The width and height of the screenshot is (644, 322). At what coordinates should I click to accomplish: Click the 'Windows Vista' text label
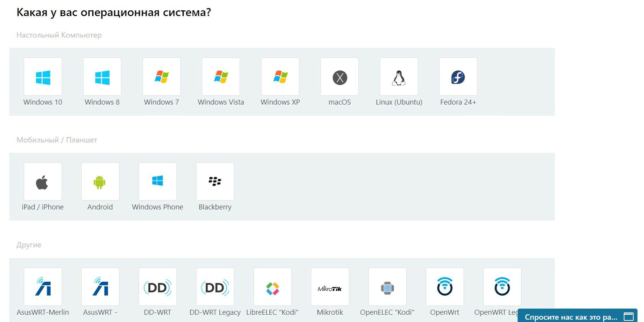[221, 102]
